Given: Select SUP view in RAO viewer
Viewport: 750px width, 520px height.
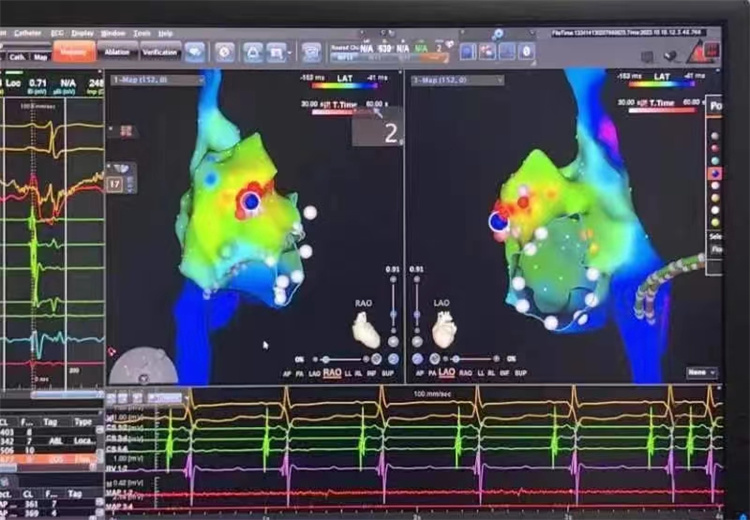Looking at the screenshot, I should pos(387,373).
